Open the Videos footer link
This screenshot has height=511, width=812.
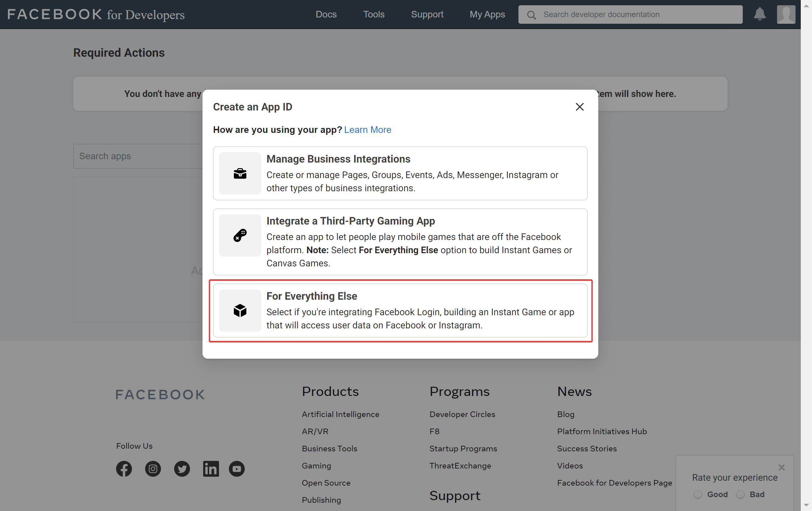point(570,466)
